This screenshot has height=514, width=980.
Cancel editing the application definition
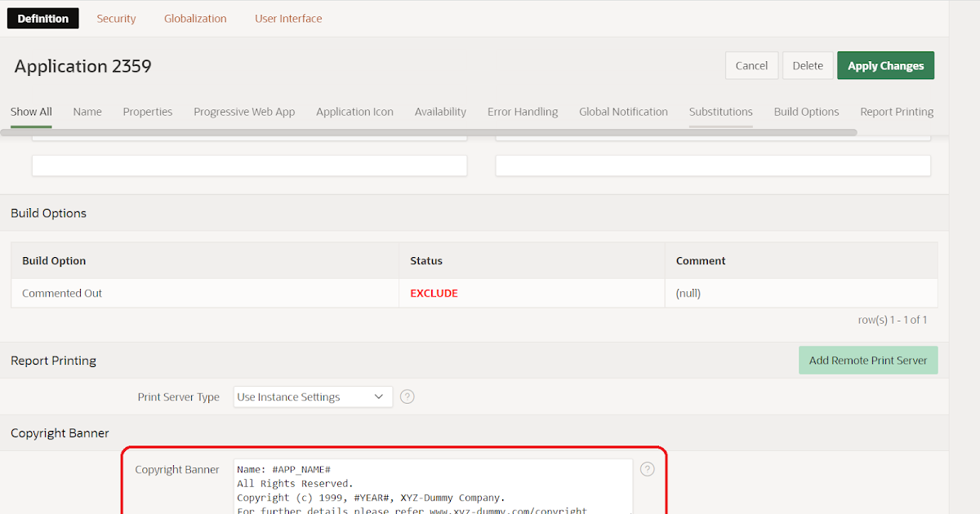coord(751,65)
